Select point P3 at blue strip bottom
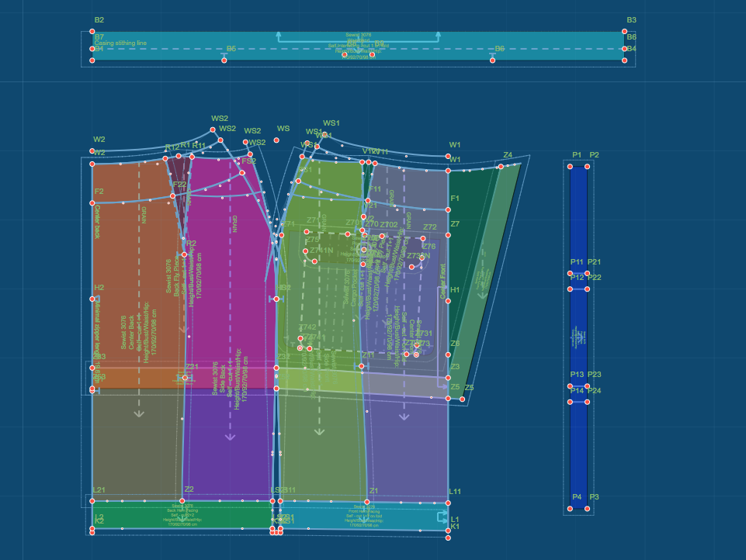Screen dimensions: 746x560 coord(588,508)
